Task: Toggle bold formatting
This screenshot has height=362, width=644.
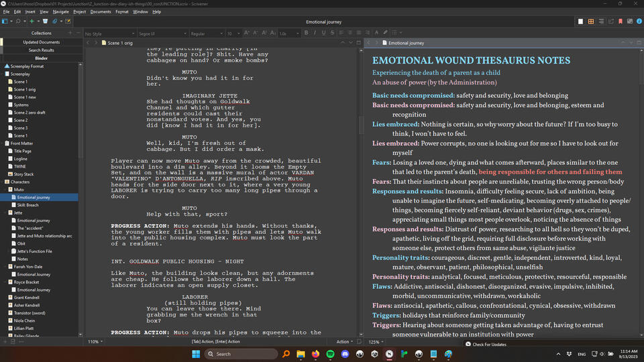Action: pos(307,33)
